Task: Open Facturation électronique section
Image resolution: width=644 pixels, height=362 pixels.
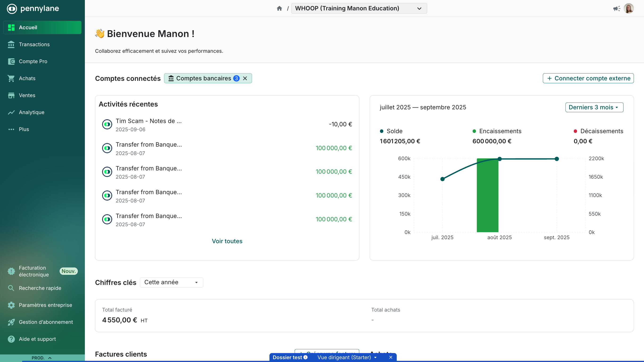Action: (x=34, y=271)
